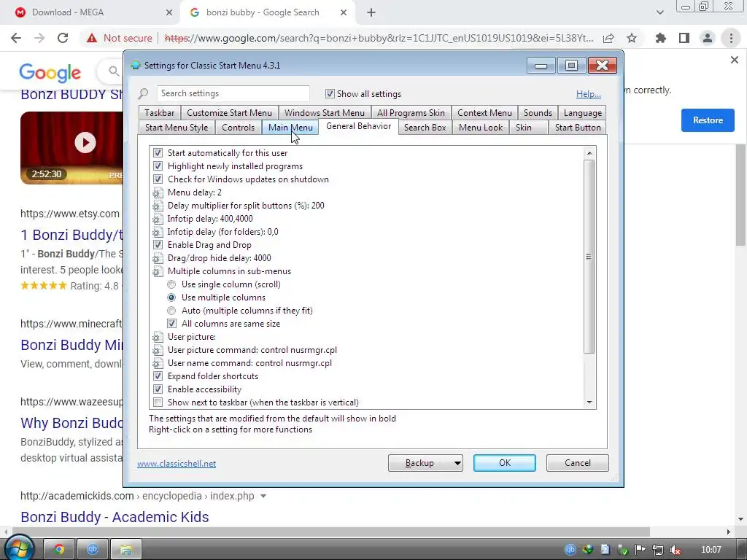Uncheck Start automatically for this user
Image resolution: width=747 pixels, height=560 pixels.
pos(158,153)
